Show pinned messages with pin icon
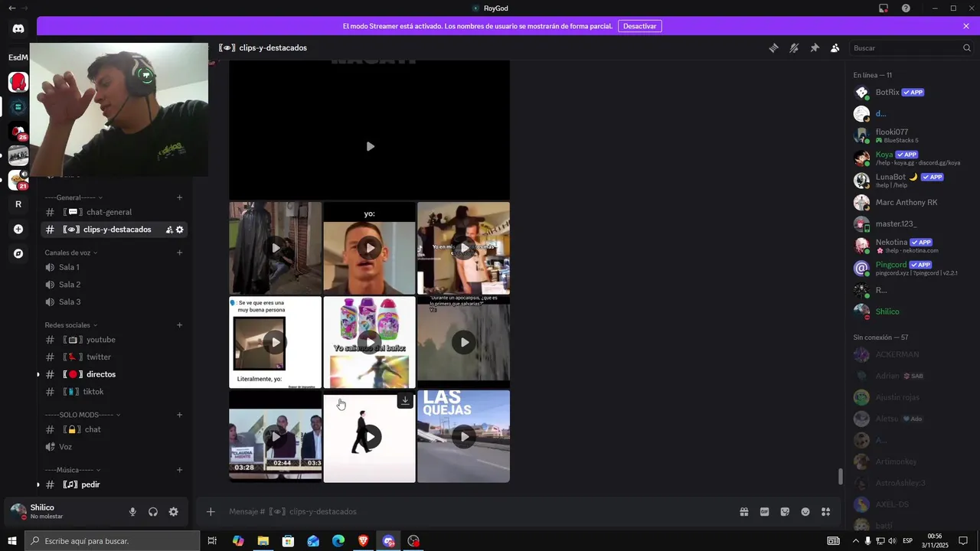Viewport: 980px width, 551px height. click(x=815, y=47)
